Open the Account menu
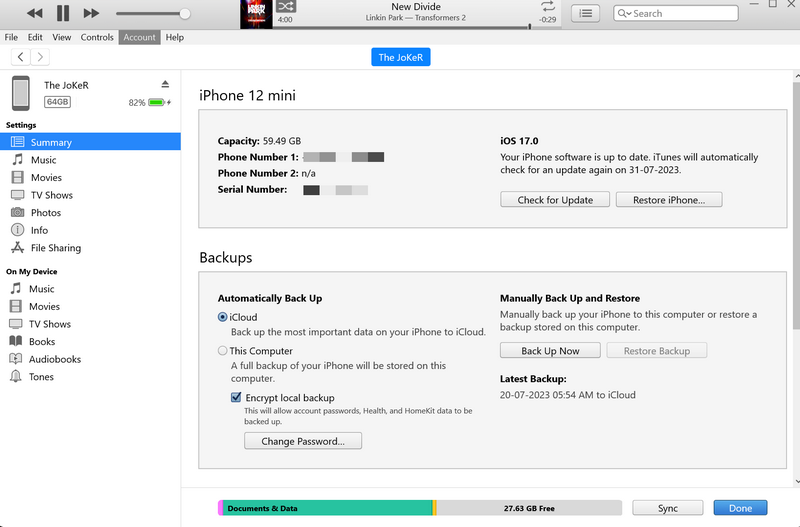Screen dimensions: 800x527 pyautogui.click(x=139, y=37)
